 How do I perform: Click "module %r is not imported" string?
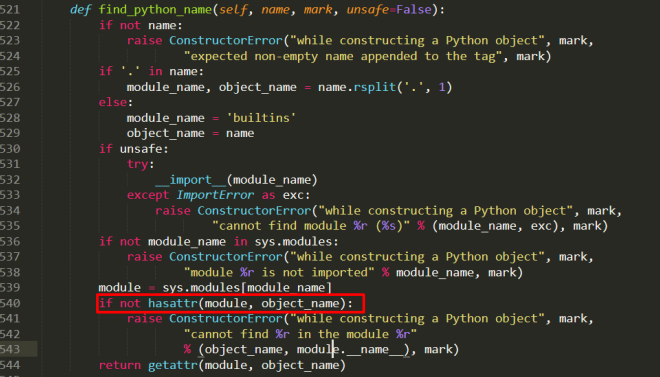click(x=279, y=273)
